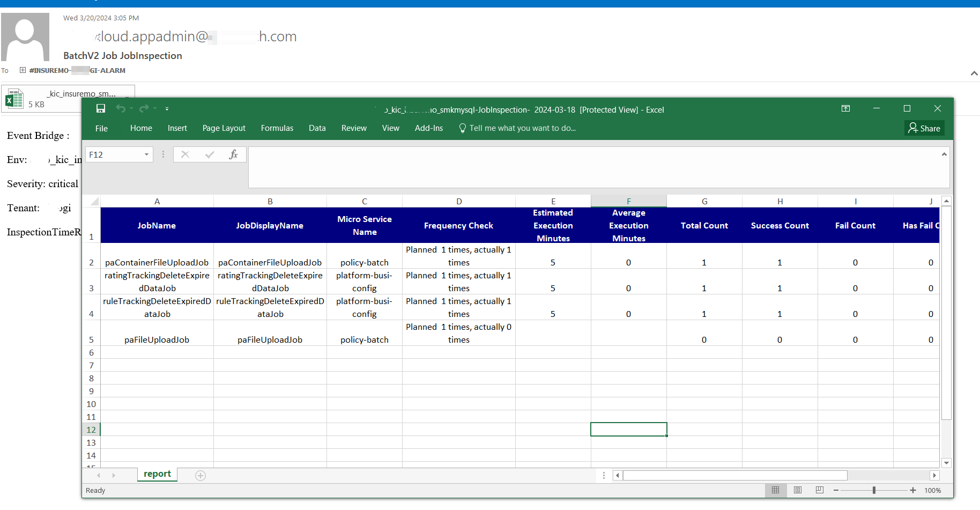Image resolution: width=980 pixels, height=510 pixels.
Task: Open Customize Quick Access Toolbar dropdown
Action: coord(167,109)
